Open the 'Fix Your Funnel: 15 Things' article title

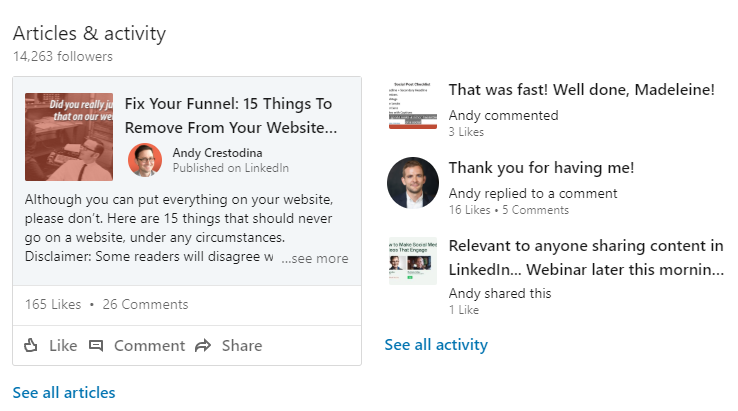click(x=230, y=116)
